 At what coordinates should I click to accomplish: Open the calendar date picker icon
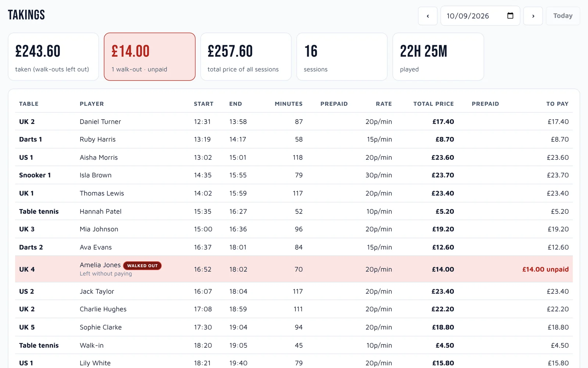510,15
